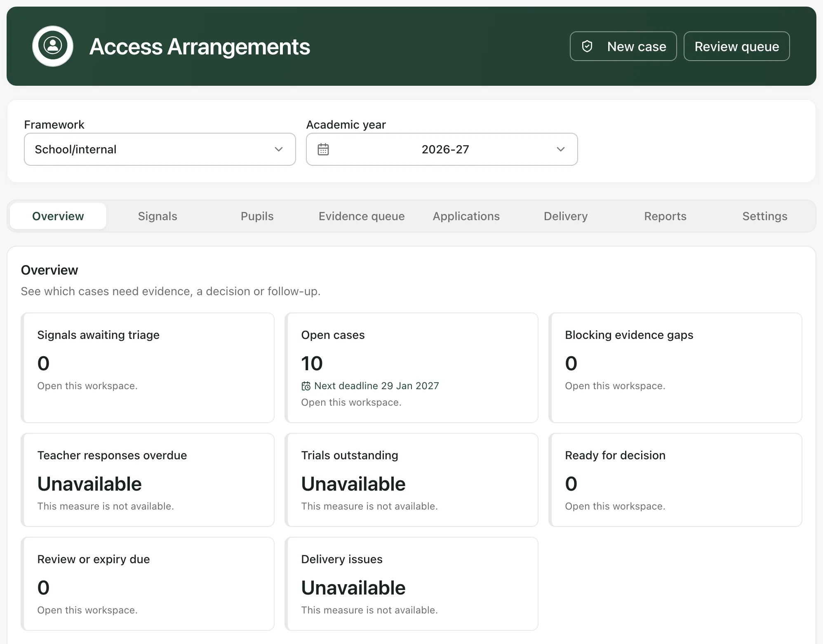Image resolution: width=823 pixels, height=644 pixels.
Task: Click the Next deadline 29 Jan 2027 text
Action: (376, 386)
